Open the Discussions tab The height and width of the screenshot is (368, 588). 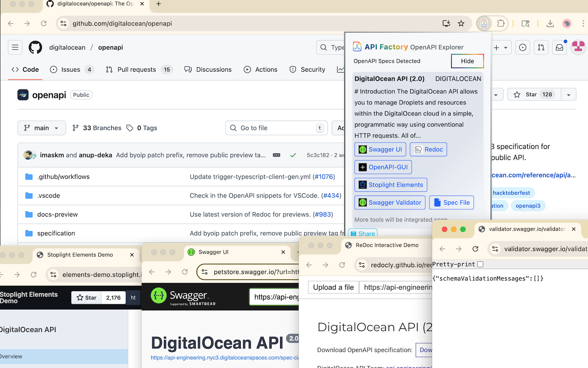tap(208, 69)
